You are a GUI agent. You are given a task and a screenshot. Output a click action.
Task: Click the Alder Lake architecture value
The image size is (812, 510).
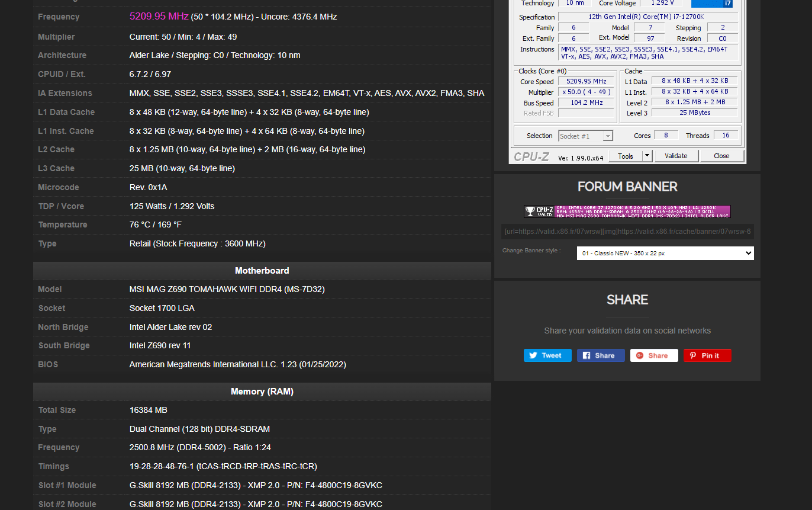click(215, 55)
